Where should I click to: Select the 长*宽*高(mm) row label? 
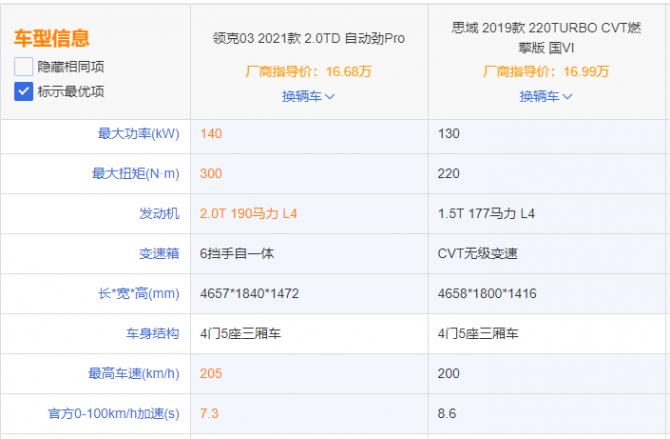tap(138, 294)
